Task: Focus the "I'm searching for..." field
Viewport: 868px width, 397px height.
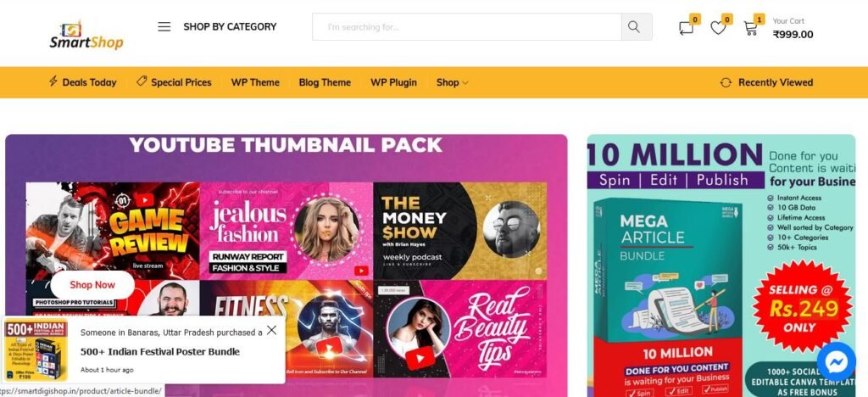Action: [467, 26]
